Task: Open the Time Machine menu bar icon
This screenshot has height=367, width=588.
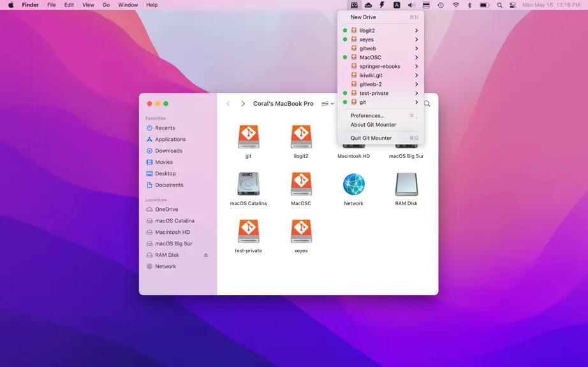Action: [441, 5]
